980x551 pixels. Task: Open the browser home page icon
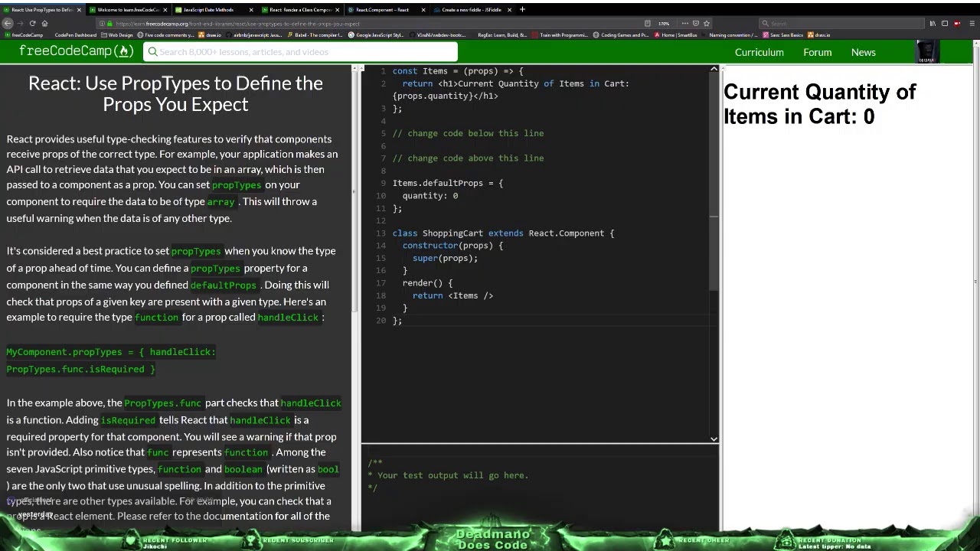click(x=44, y=24)
